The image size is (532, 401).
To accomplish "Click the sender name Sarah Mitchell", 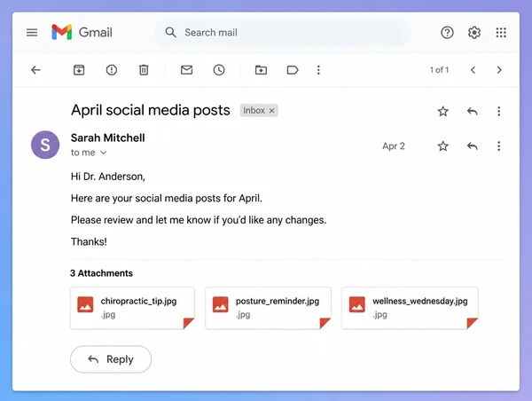I will (x=108, y=138).
